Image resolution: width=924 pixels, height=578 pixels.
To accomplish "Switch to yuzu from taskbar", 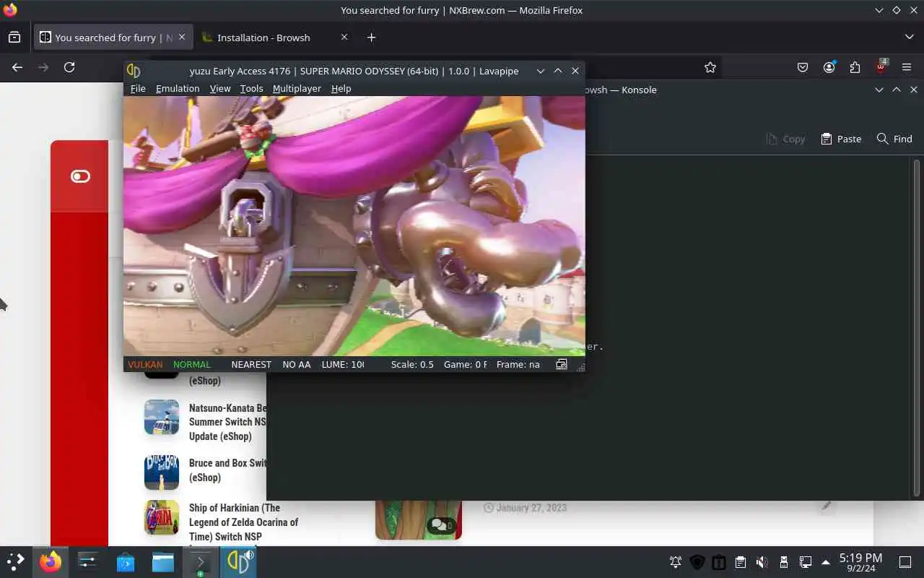I will click(238, 561).
